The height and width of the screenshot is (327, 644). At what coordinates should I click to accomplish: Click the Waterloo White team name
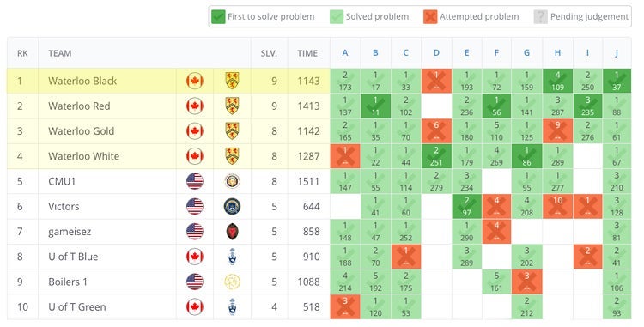click(84, 156)
